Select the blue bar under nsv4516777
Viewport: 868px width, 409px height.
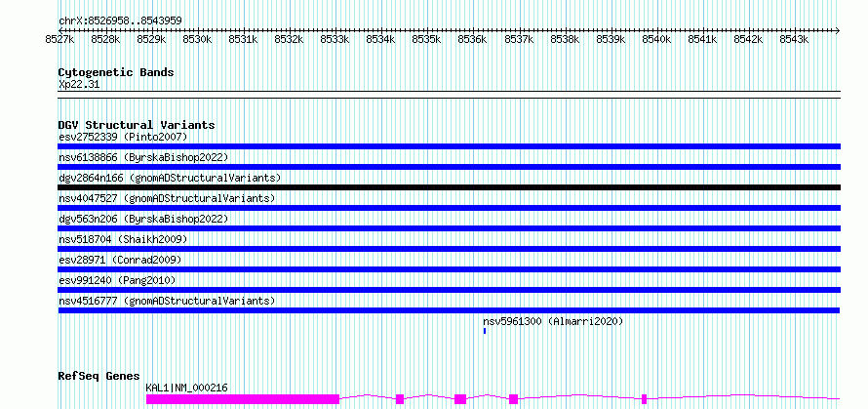pos(449,310)
